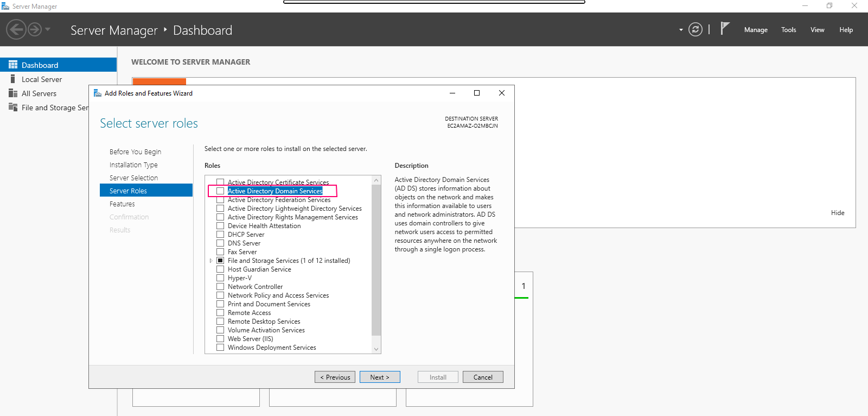The width and height of the screenshot is (868, 416).
Task: Check Active Directory Rights Management Services
Action: tap(220, 217)
